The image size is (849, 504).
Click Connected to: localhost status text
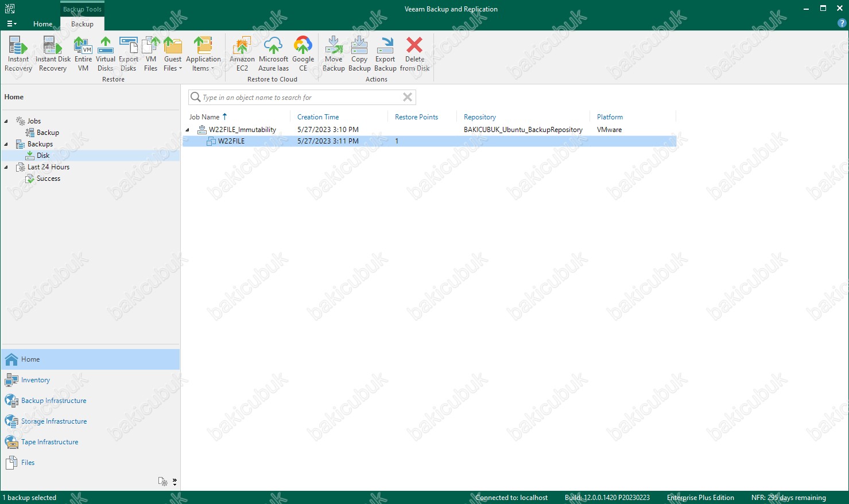point(511,498)
